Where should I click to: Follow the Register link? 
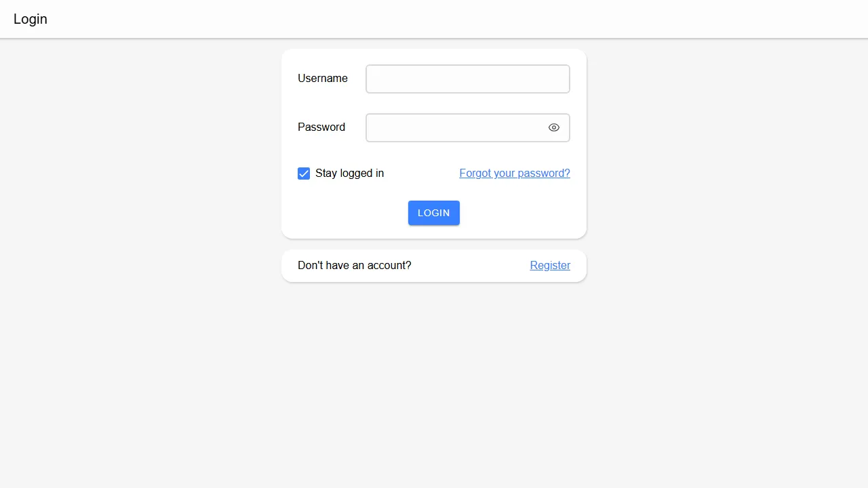[x=550, y=266]
